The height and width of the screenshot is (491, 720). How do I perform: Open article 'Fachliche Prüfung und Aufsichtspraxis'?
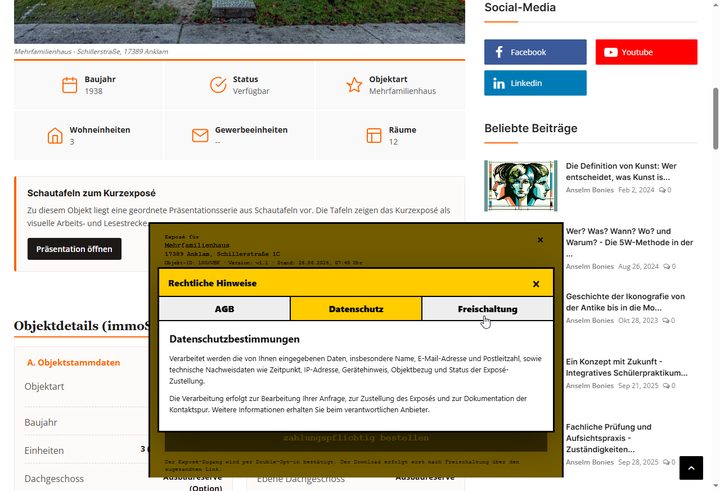pyautogui.click(x=608, y=438)
